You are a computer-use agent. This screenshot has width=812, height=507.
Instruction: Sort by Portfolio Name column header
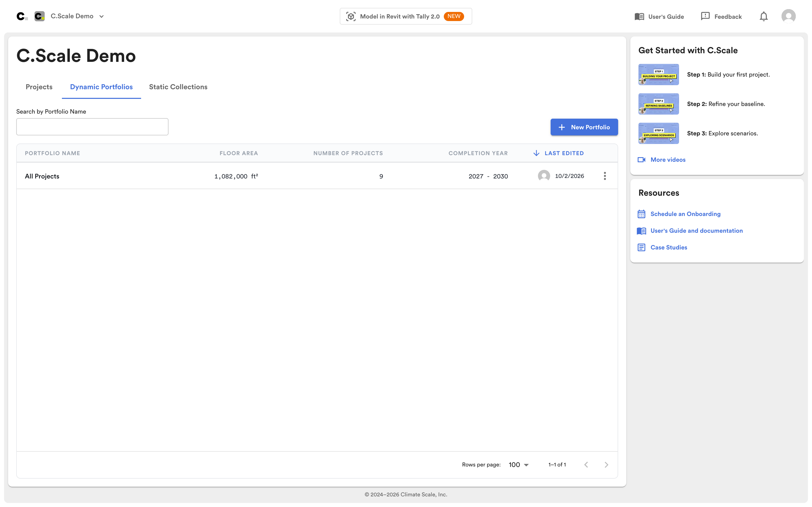click(52, 153)
